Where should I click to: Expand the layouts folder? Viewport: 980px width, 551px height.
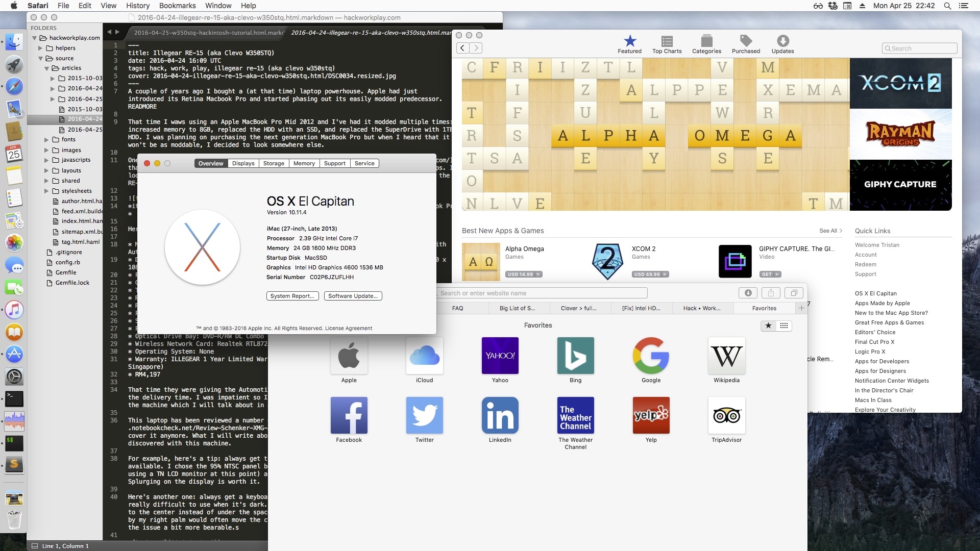point(46,170)
